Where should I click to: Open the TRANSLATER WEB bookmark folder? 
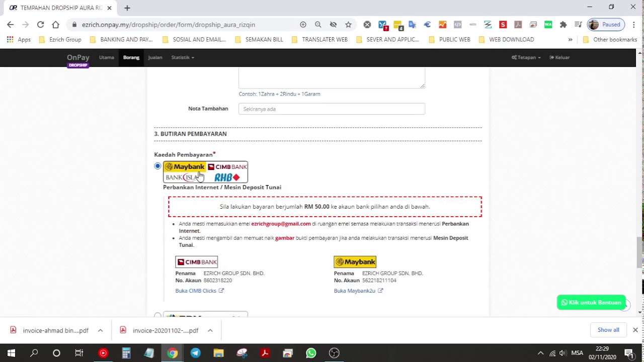click(319, 39)
